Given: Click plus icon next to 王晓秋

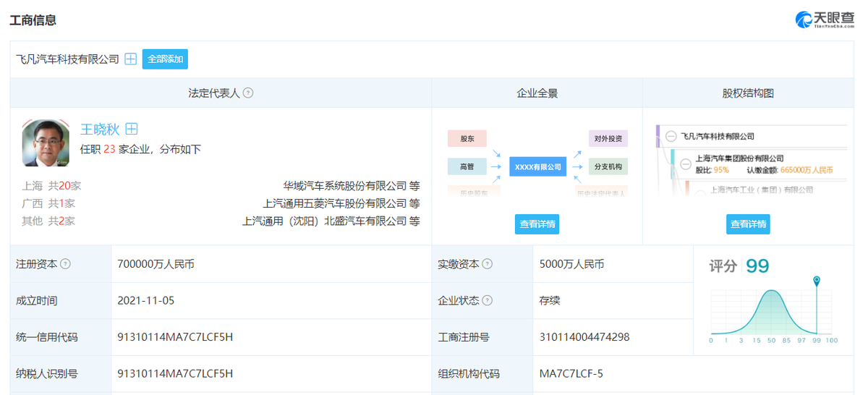Looking at the screenshot, I should tap(131, 129).
